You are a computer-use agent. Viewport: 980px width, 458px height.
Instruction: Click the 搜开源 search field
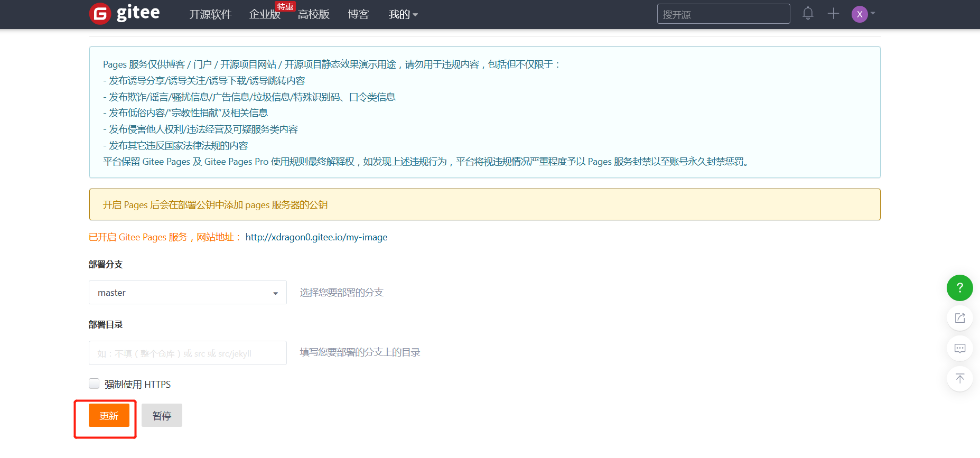(x=723, y=14)
